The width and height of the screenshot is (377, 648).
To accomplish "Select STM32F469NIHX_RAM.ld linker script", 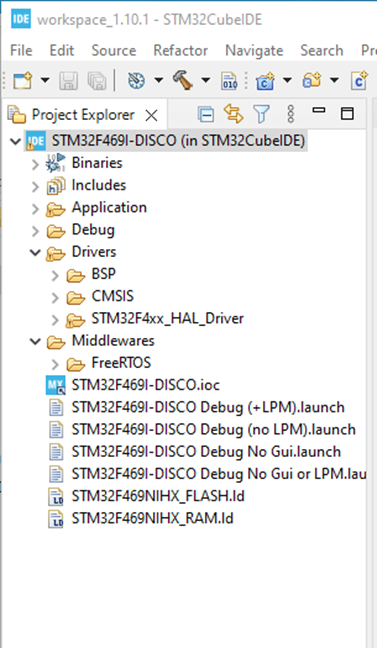I will [x=153, y=519].
